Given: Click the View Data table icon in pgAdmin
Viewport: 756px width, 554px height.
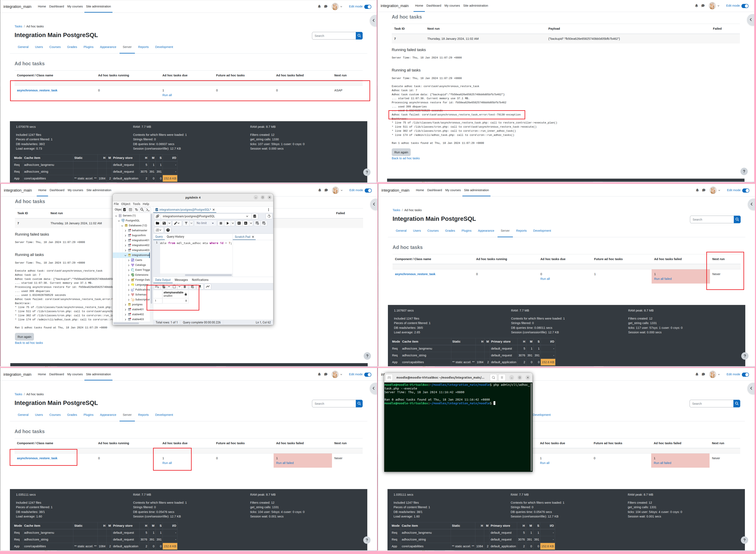Looking at the screenshot, I should (130, 210).
